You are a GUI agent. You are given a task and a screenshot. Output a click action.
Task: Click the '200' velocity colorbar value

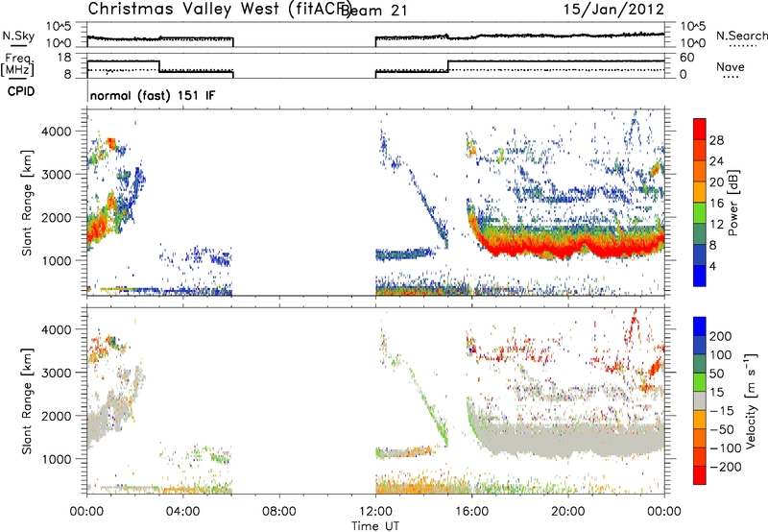[x=720, y=336]
